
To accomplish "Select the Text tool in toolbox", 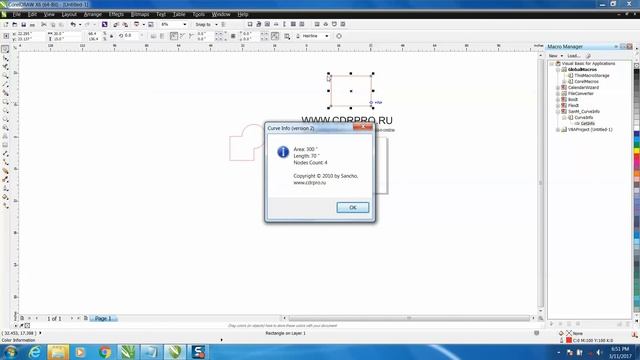I will [5, 136].
